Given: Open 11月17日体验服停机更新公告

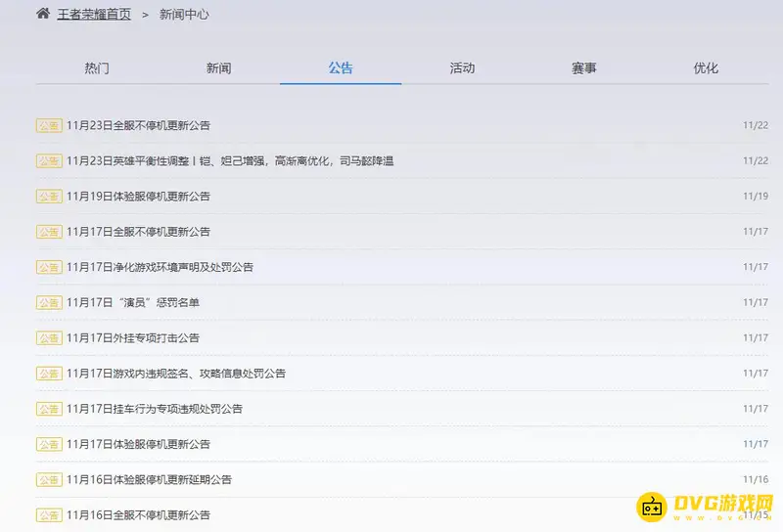Looking at the screenshot, I should click(138, 444).
